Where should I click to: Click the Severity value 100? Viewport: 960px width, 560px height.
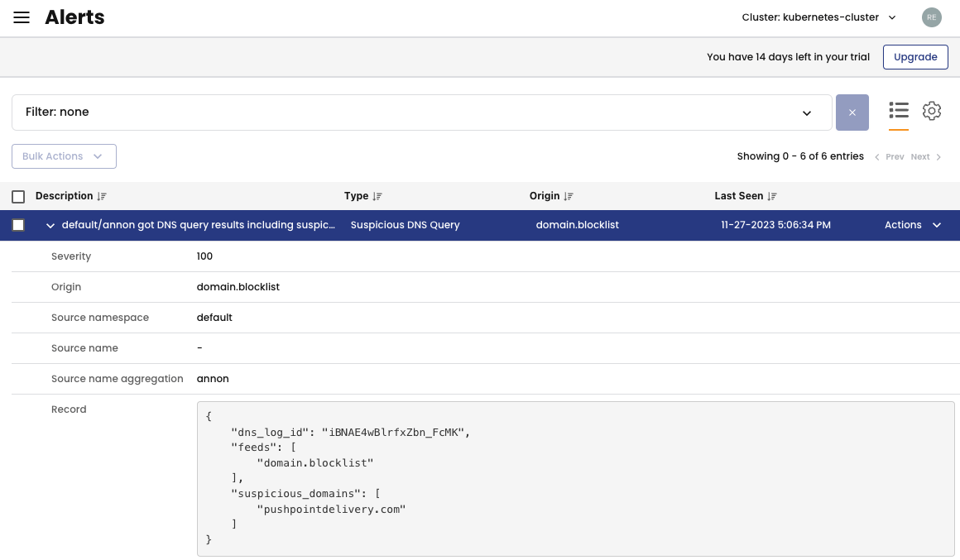(x=204, y=256)
